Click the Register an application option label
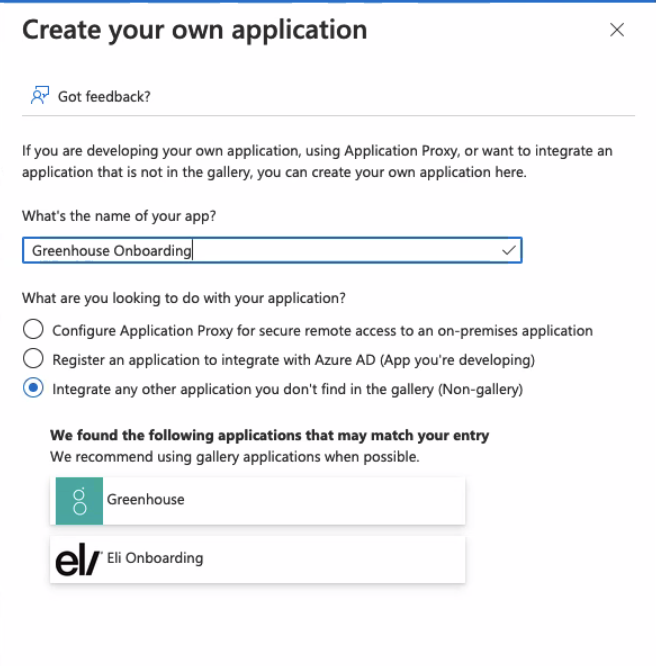 [x=294, y=359]
